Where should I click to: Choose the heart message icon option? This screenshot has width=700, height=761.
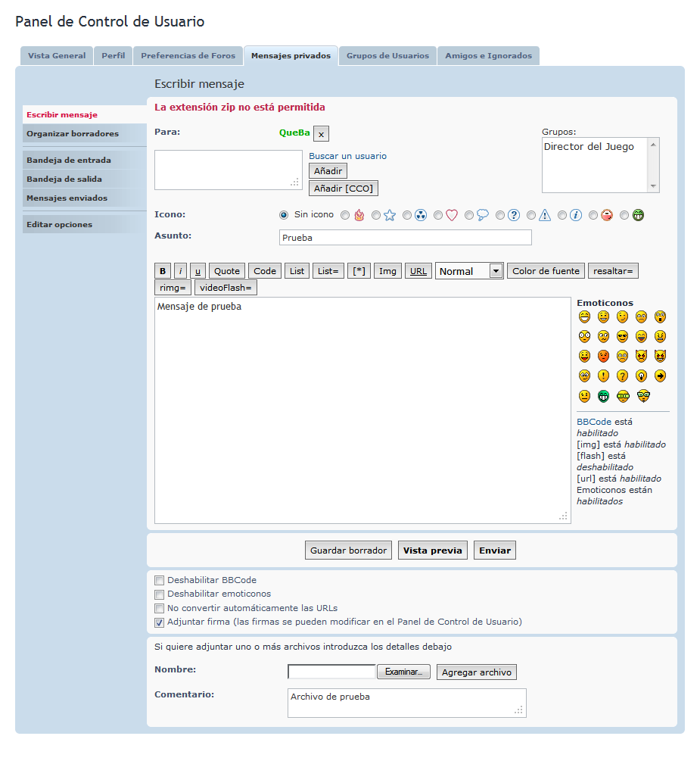pos(438,215)
